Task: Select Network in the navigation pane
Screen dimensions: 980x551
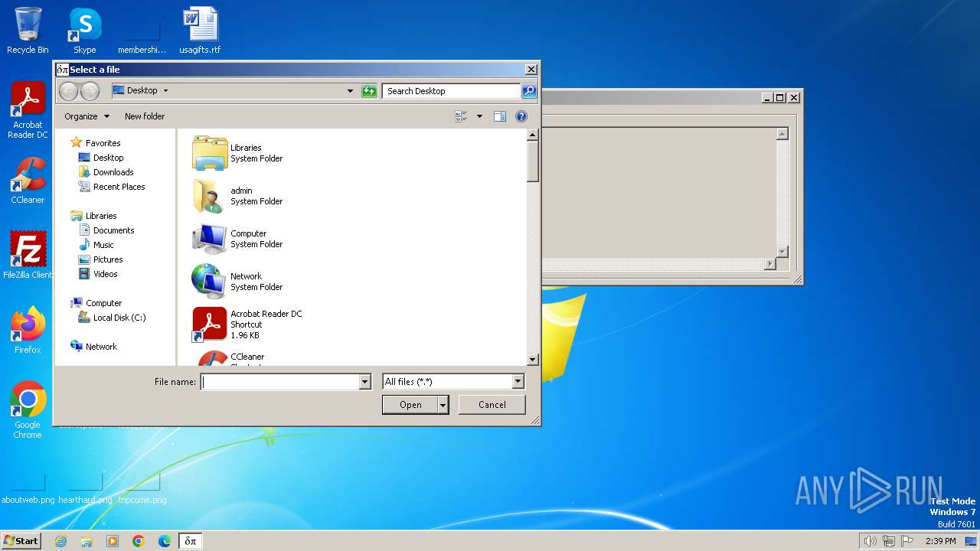Action: 93,347
